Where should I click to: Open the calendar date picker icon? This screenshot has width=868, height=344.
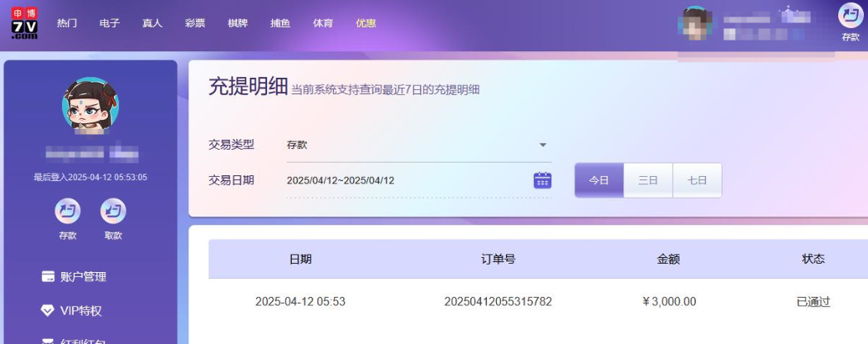click(x=542, y=180)
